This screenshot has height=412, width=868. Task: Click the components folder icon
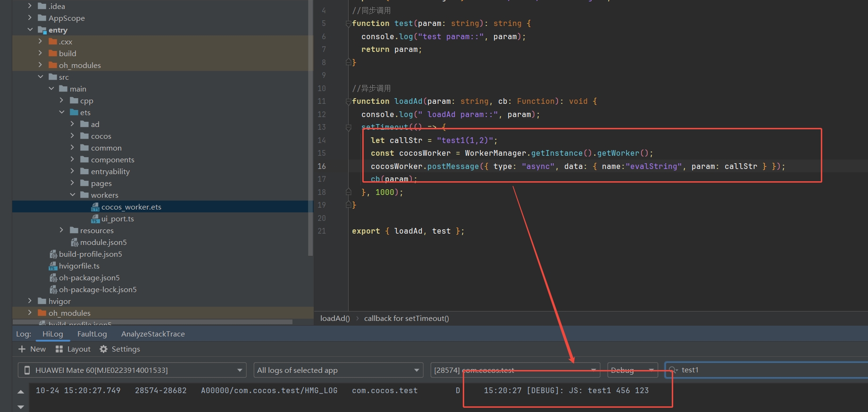[84, 160]
